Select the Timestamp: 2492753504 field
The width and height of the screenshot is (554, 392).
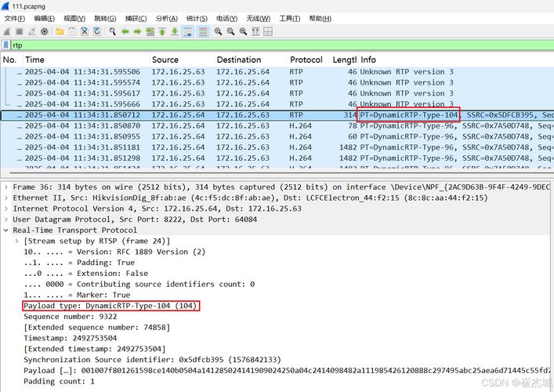71,338
